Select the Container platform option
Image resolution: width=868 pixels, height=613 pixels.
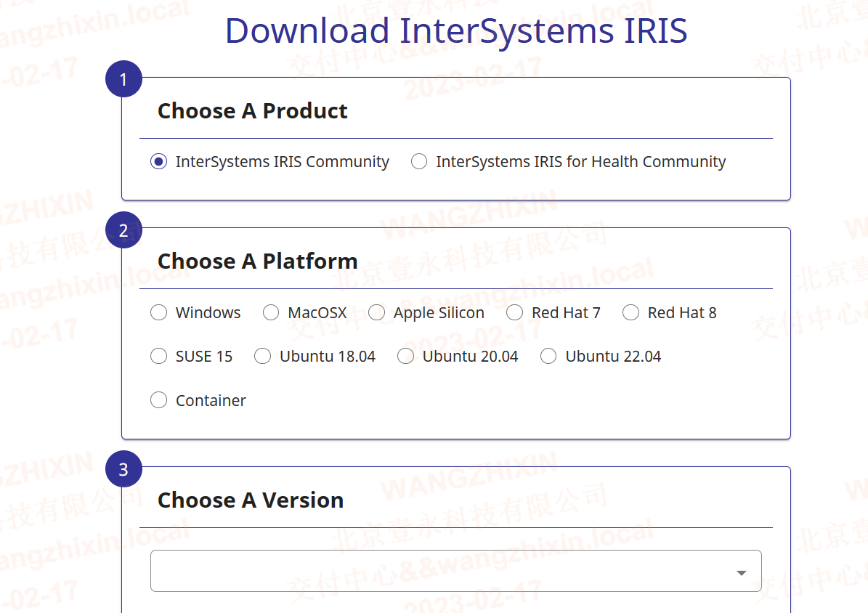159,399
